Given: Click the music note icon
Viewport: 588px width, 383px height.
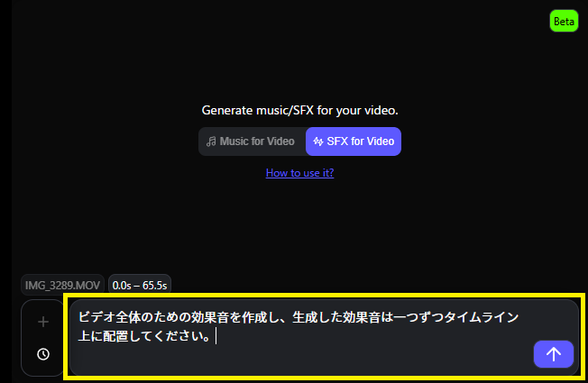Looking at the screenshot, I should [211, 141].
